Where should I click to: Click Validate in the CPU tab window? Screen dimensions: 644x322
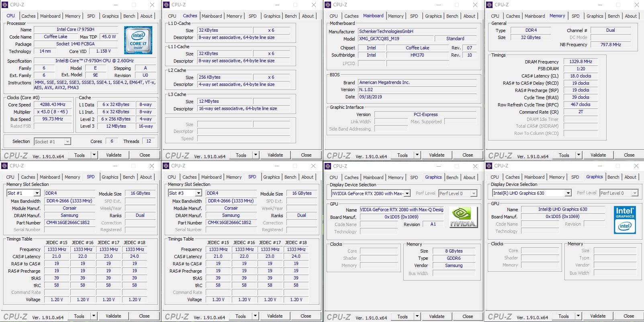(114, 155)
